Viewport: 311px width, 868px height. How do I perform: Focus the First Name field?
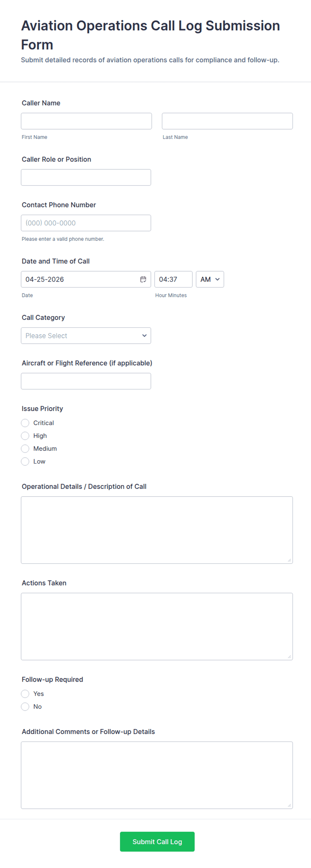(x=86, y=121)
